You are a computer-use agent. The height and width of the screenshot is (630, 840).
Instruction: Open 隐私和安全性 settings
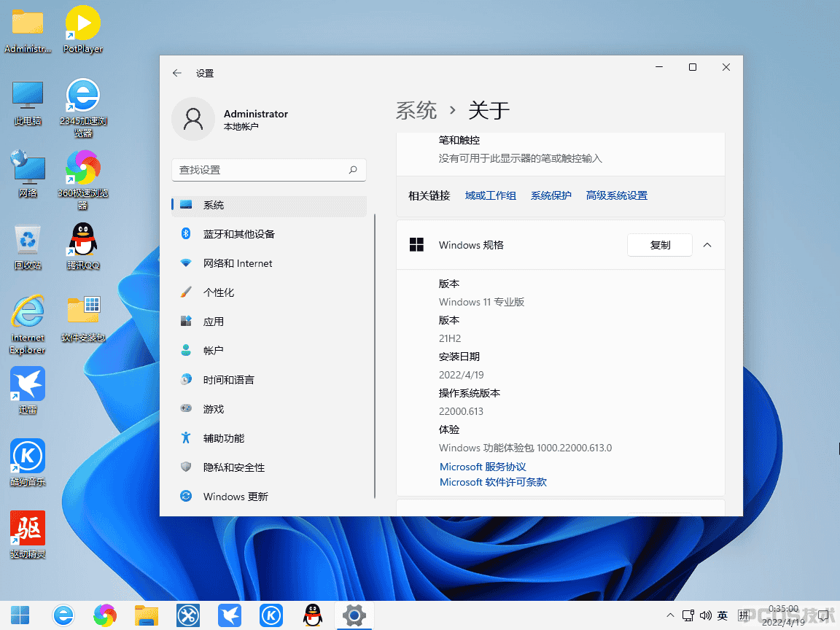coord(269,467)
